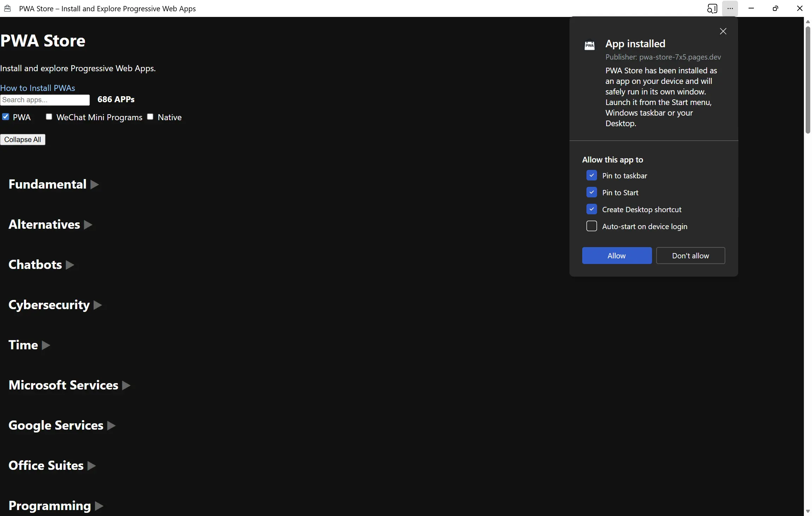This screenshot has height=516, width=812.
Task: Enable the WeChat Mini Programs filter
Action: tap(49, 117)
